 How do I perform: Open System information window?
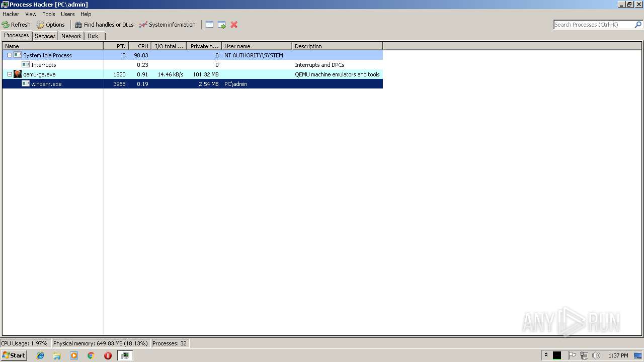pyautogui.click(x=168, y=25)
